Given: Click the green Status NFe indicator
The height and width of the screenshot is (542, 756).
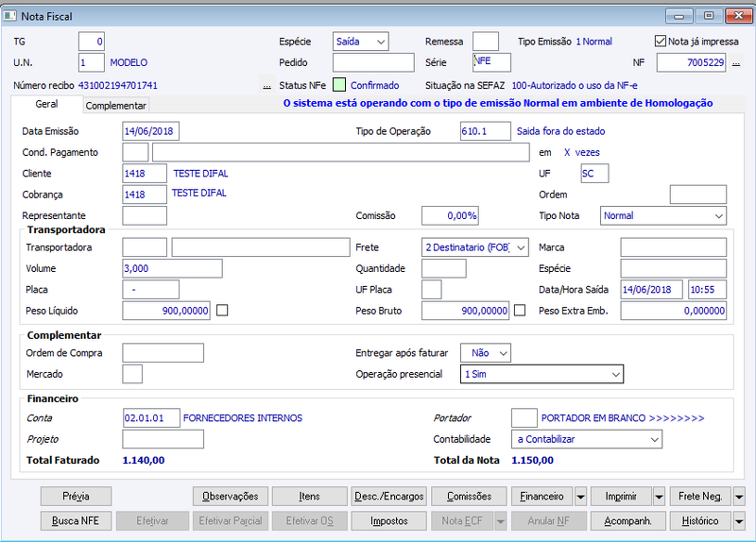Looking at the screenshot, I should [339, 85].
